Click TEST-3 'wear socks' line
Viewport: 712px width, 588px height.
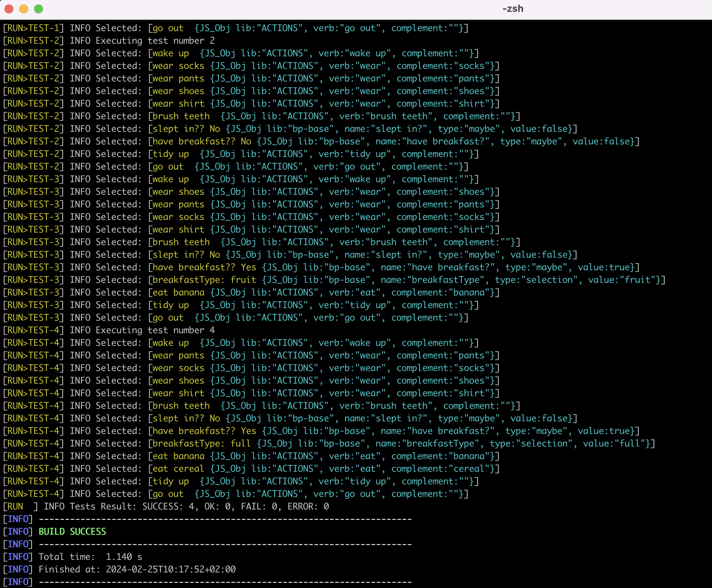(252, 217)
